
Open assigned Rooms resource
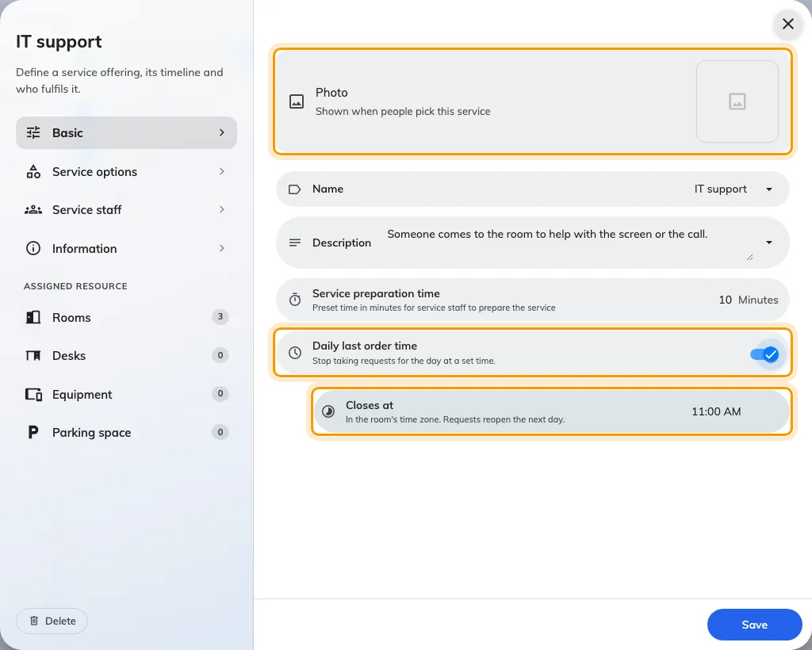pos(126,317)
